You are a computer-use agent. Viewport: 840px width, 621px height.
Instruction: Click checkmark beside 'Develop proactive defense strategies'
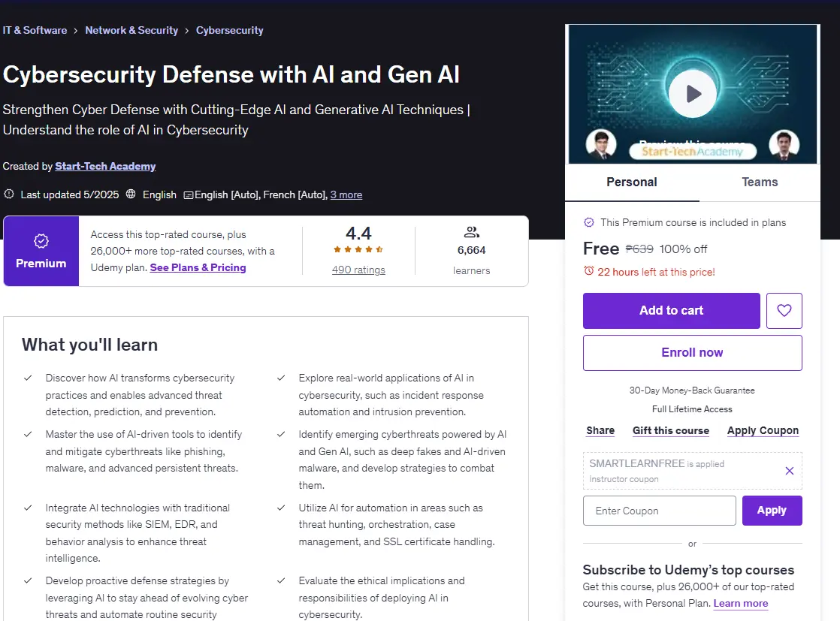pyautogui.click(x=28, y=581)
